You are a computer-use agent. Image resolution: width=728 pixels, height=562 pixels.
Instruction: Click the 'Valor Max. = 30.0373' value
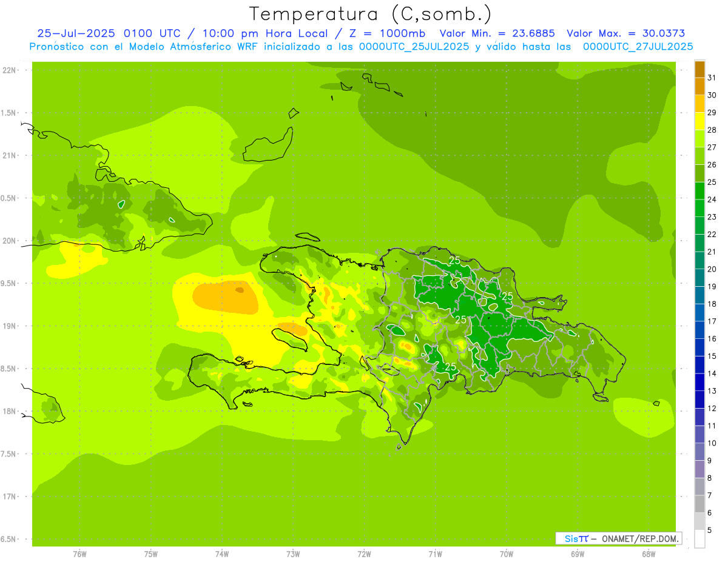[626, 33]
